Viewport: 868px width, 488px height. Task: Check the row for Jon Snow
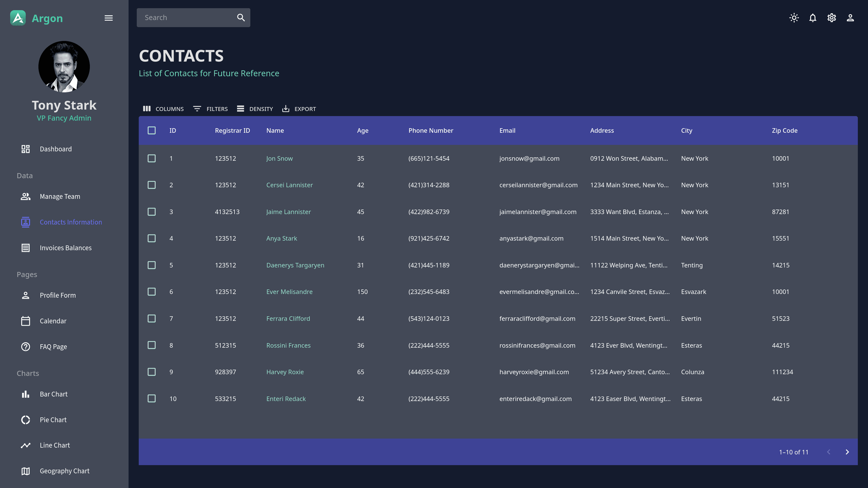tap(152, 158)
